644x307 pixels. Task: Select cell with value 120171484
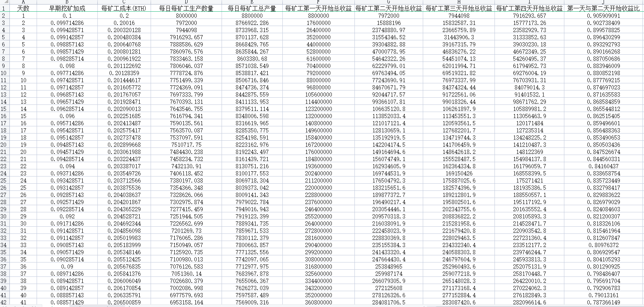coord(529,123)
